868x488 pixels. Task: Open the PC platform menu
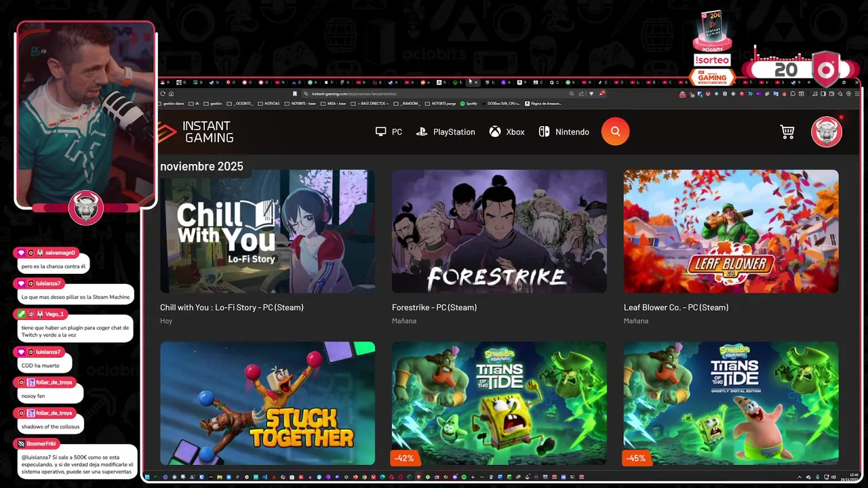(x=389, y=131)
